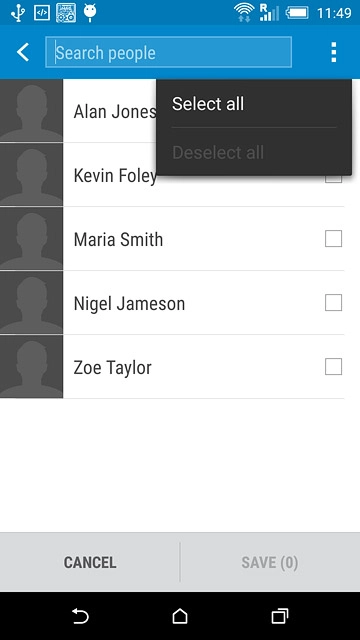Tap the CANCEL button
360x640 pixels.
click(x=90, y=562)
